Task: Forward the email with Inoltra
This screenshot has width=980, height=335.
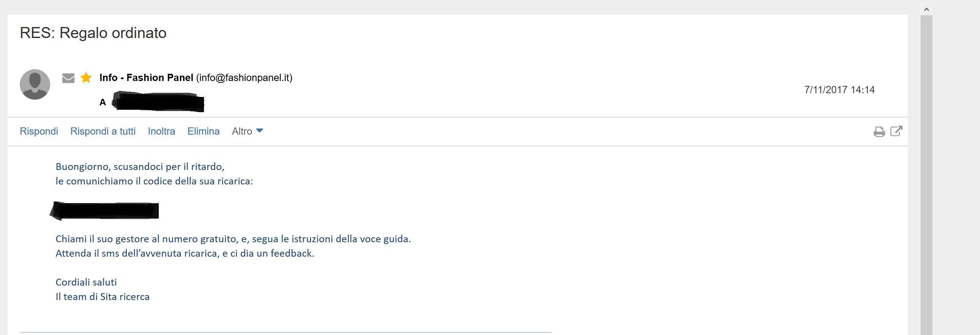Action: point(161,131)
